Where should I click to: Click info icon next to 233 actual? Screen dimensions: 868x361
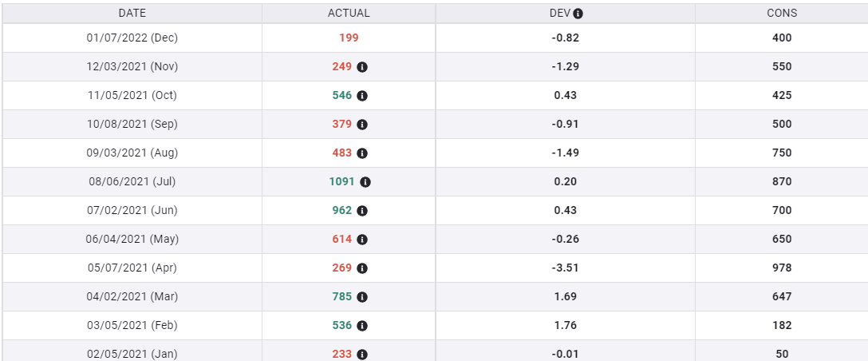point(362,355)
